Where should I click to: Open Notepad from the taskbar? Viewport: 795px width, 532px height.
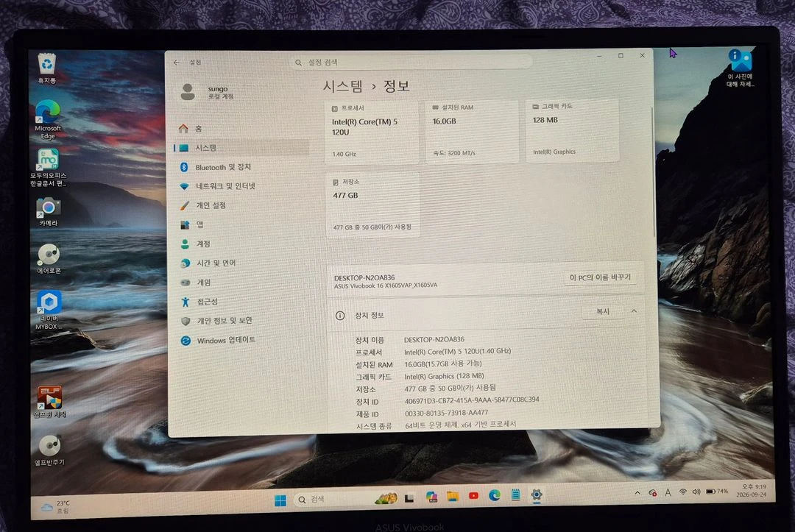coord(515,495)
